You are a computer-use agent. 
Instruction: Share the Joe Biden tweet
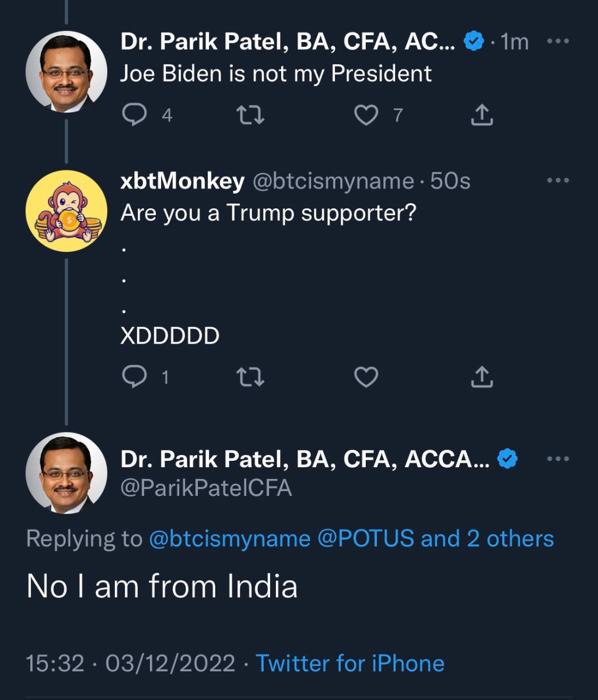pyautogui.click(x=482, y=116)
